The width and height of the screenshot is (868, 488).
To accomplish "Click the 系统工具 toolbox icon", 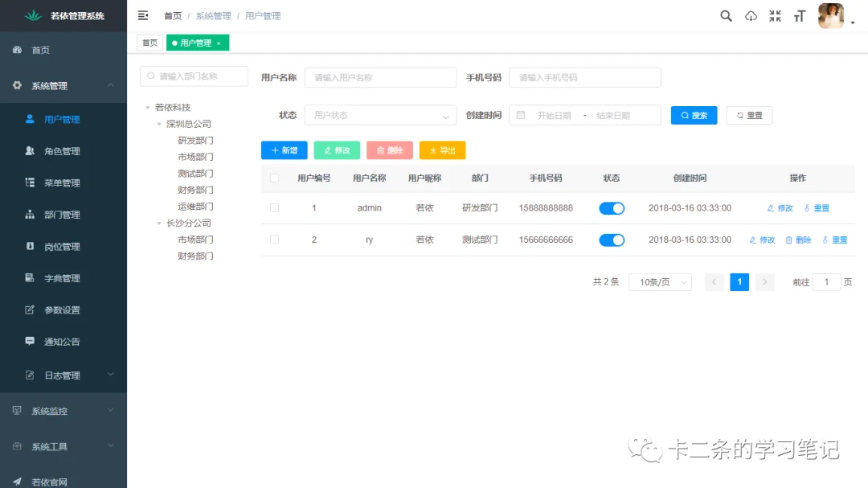I will point(17,446).
